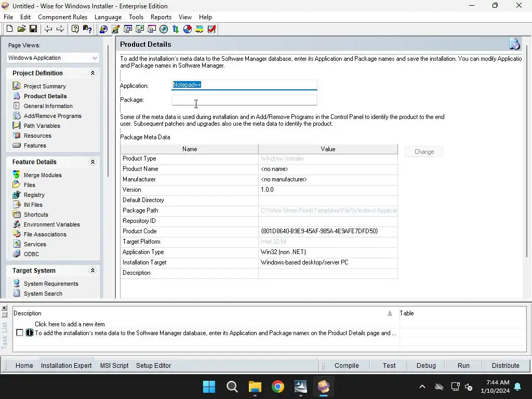
Task: Open the File menu
Action: click(8, 17)
